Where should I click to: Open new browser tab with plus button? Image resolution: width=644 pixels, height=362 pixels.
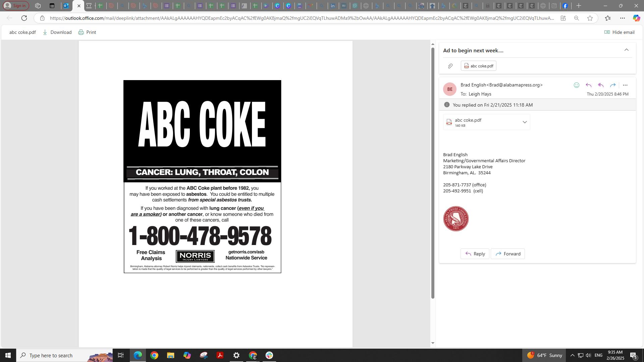click(x=579, y=6)
